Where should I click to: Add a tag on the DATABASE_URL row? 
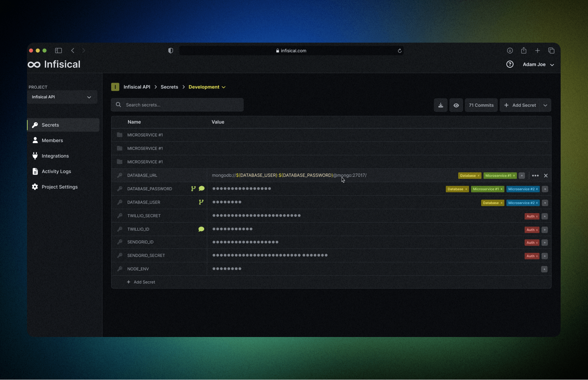522,176
